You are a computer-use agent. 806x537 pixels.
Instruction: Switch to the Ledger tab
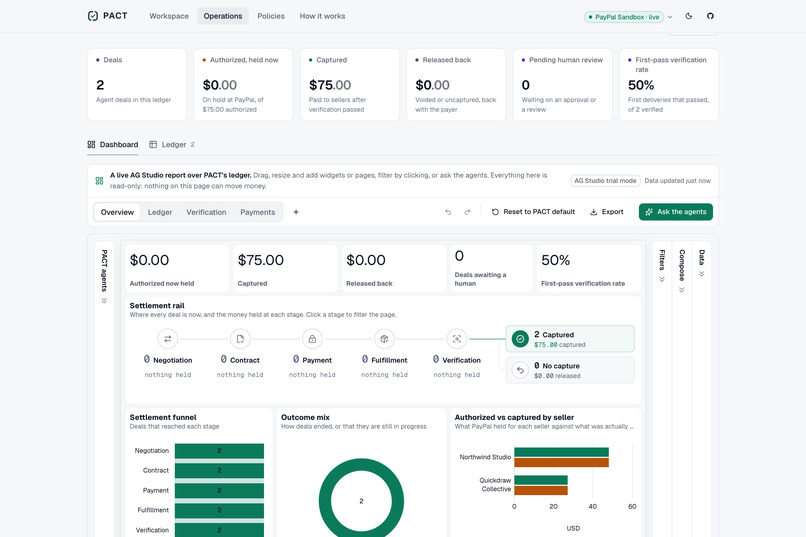[x=172, y=144]
